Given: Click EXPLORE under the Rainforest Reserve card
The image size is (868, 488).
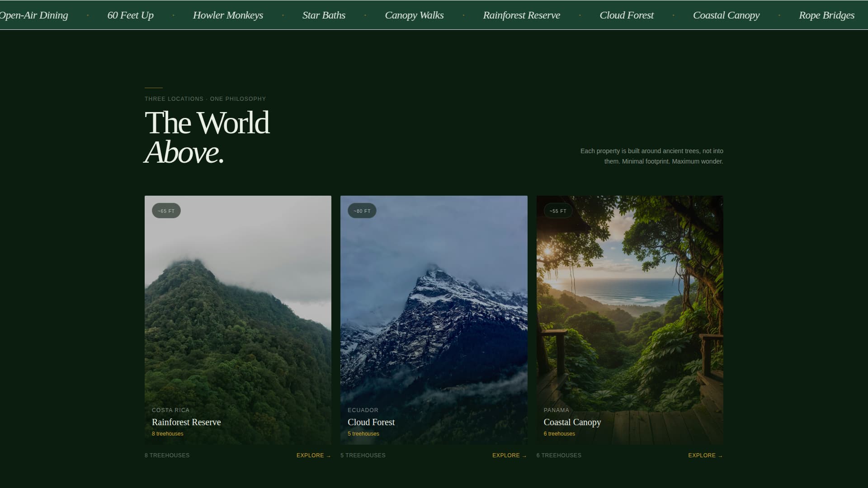Looking at the screenshot, I should pyautogui.click(x=313, y=455).
